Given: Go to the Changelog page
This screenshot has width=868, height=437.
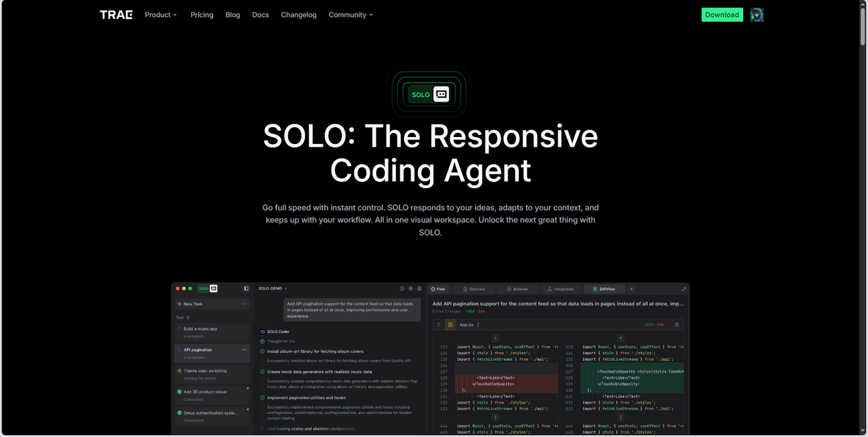Looking at the screenshot, I should pyautogui.click(x=298, y=15).
